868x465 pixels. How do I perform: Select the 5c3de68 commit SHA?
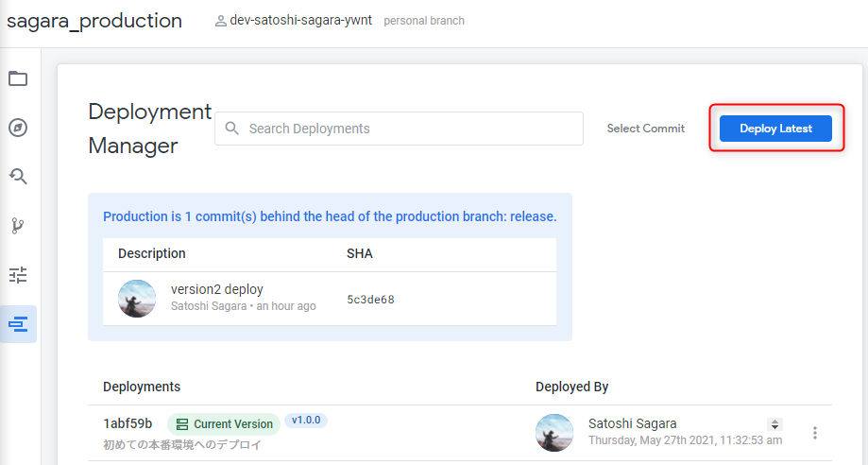coord(370,300)
